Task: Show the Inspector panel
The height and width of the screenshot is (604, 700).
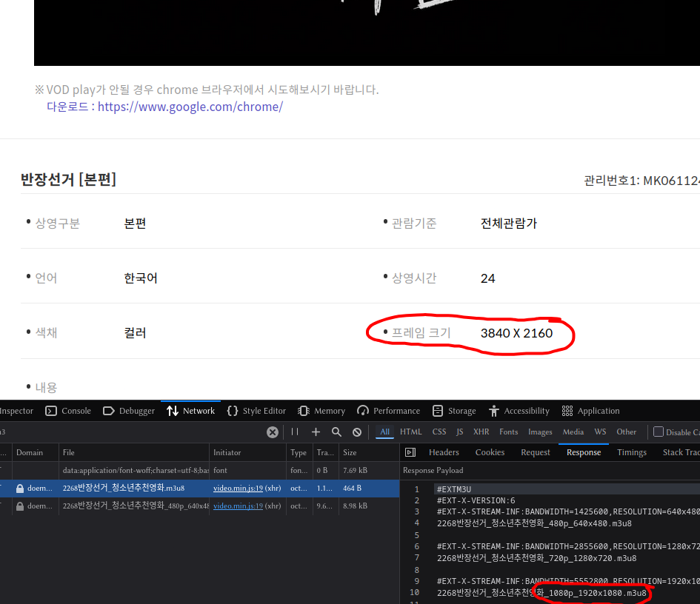Action: (16, 411)
